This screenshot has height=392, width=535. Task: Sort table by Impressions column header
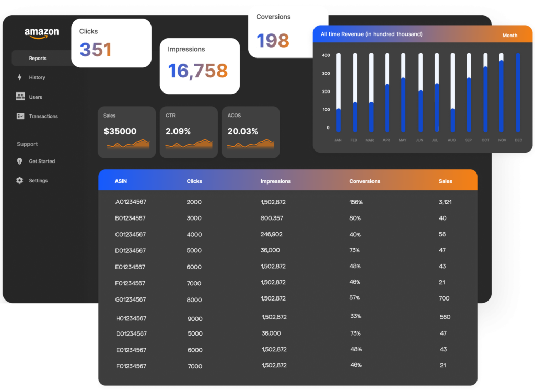(x=275, y=181)
